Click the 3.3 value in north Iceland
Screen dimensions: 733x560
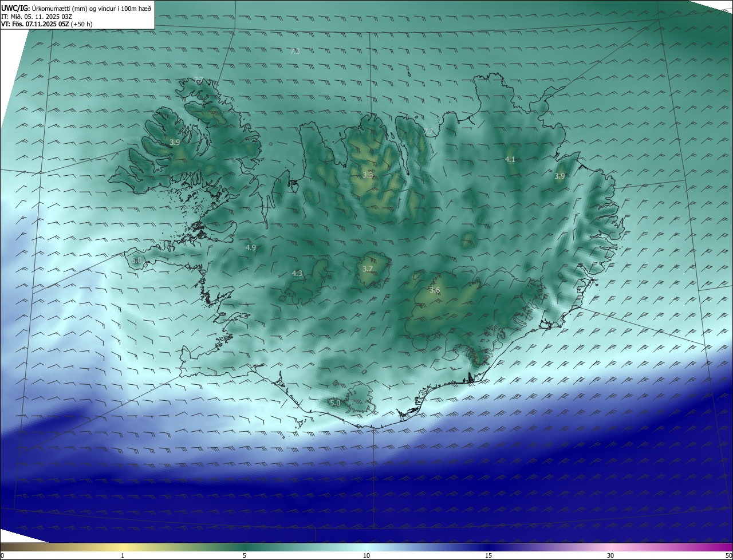pyautogui.click(x=368, y=175)
